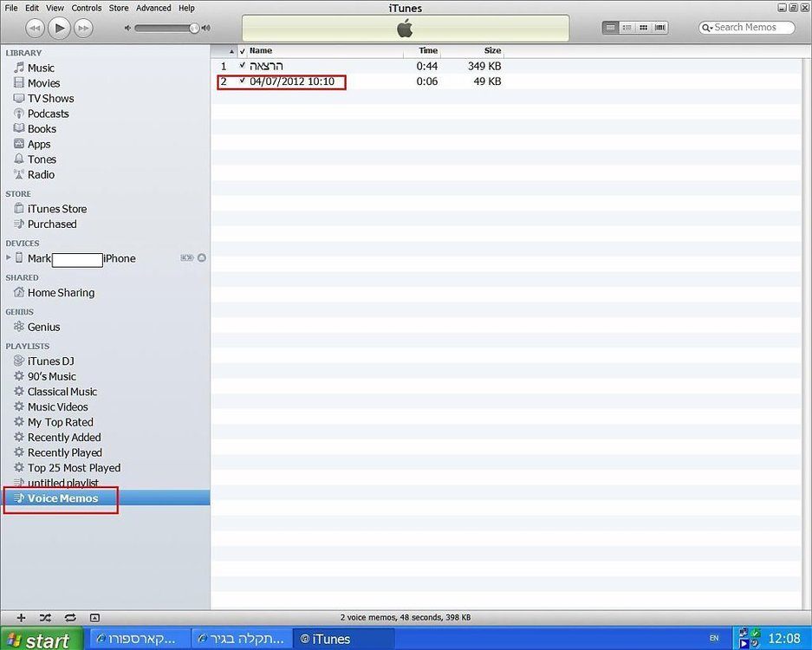Select Apps in the library

click(39, 144)
